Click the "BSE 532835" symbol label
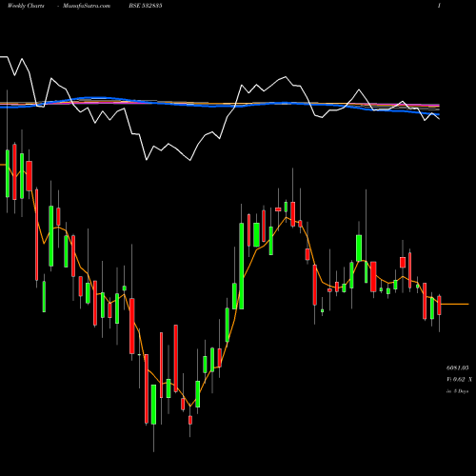The height and width of the screenshot is (476, 476). click(146, 6)
